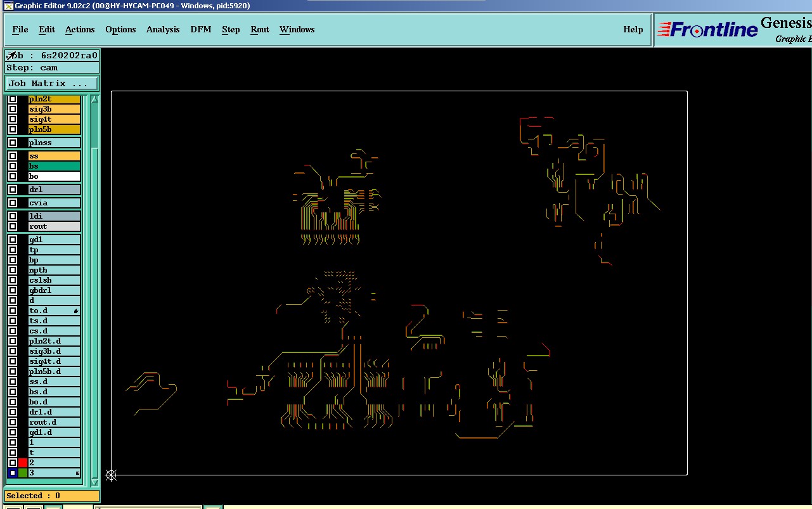
Task: Select the sig3b.d layer name
Action: point(55,351)
